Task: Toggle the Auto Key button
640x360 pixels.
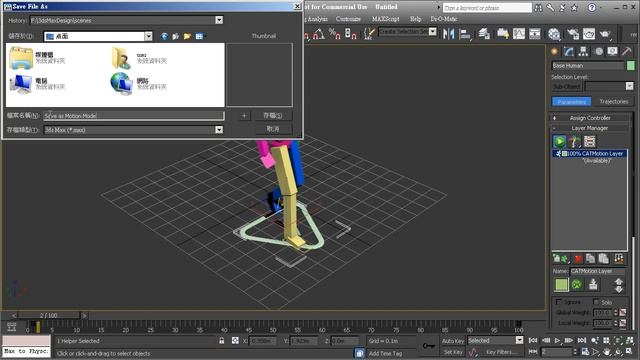Action: (x=453, y=341)
